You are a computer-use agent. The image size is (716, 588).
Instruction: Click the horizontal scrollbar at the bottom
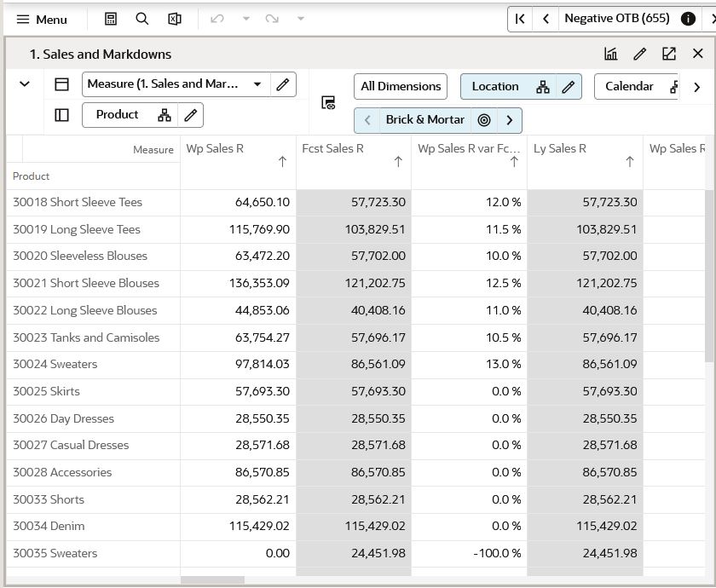(212, 580)
